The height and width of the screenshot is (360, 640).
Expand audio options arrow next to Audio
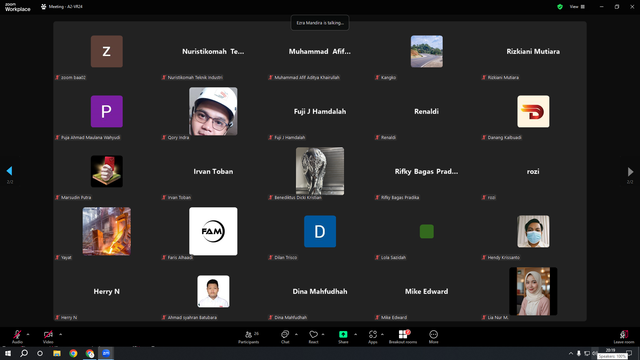[28, 334]
